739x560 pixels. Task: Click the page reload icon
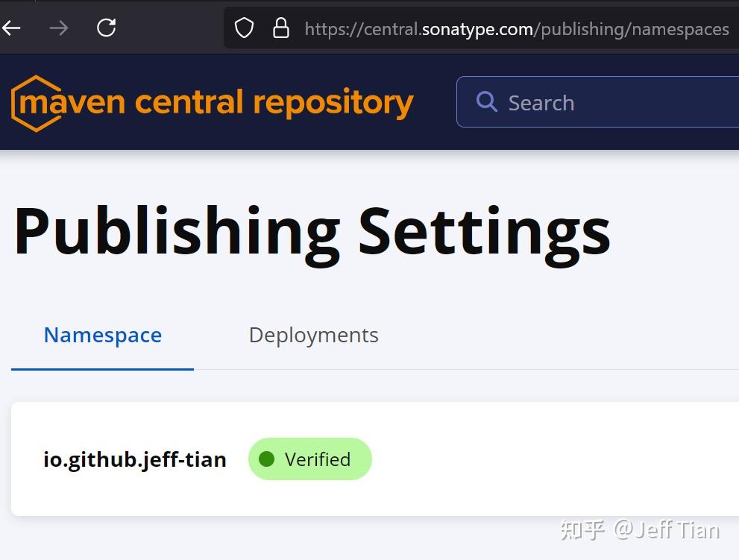tap(106, 28)
